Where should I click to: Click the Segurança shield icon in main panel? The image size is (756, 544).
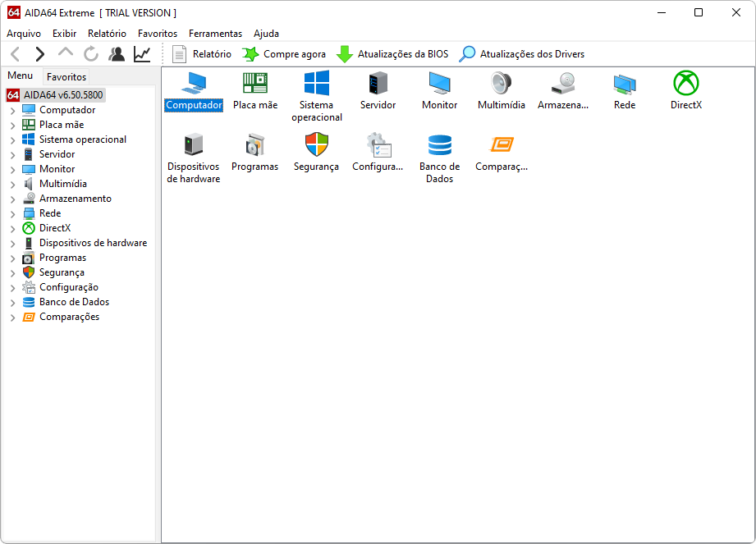[x=316, y=145]
